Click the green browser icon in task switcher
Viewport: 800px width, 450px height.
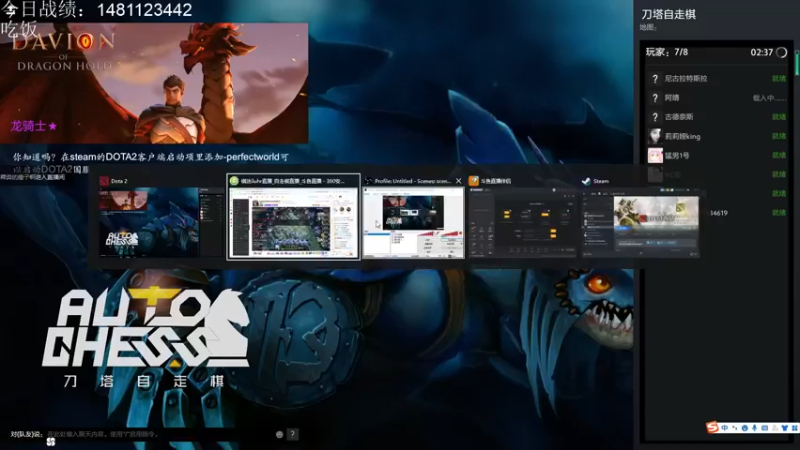pos(234,181)
